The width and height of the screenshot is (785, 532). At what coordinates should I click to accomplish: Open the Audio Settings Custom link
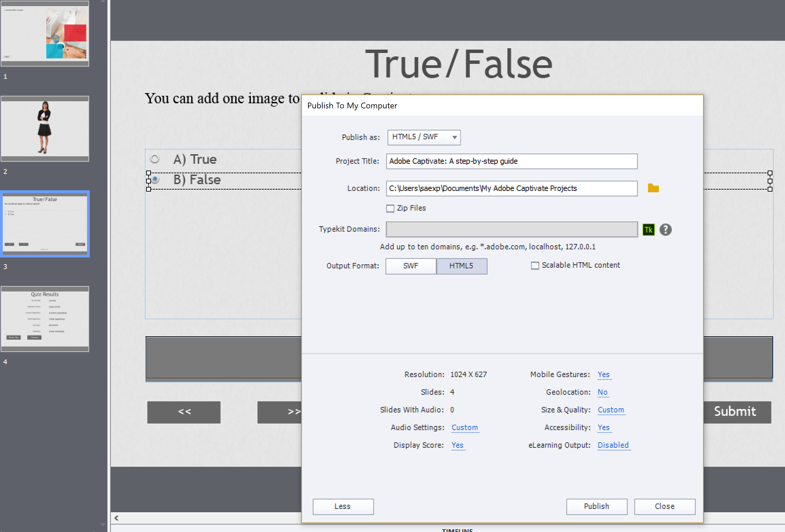[x=465, y=428]
